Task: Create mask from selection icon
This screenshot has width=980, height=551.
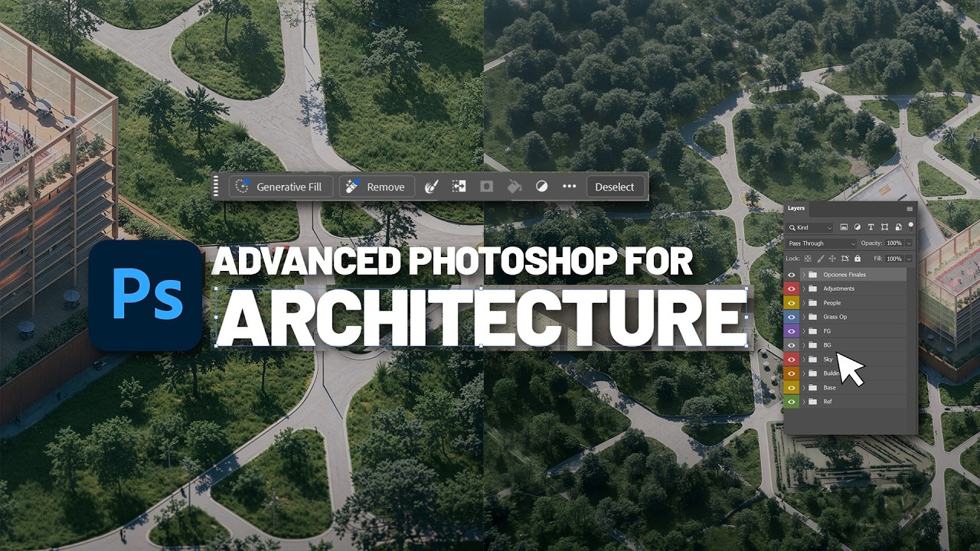Action: (486, 187)
